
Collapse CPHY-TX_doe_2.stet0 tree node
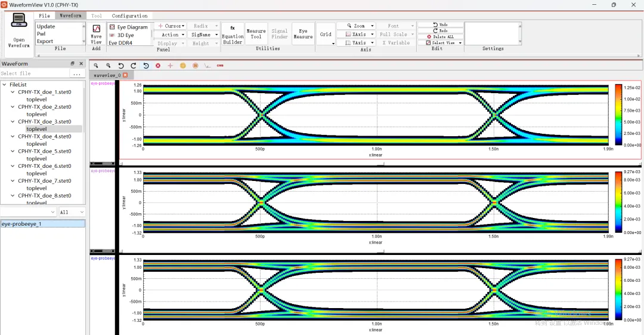pos(13,106)
